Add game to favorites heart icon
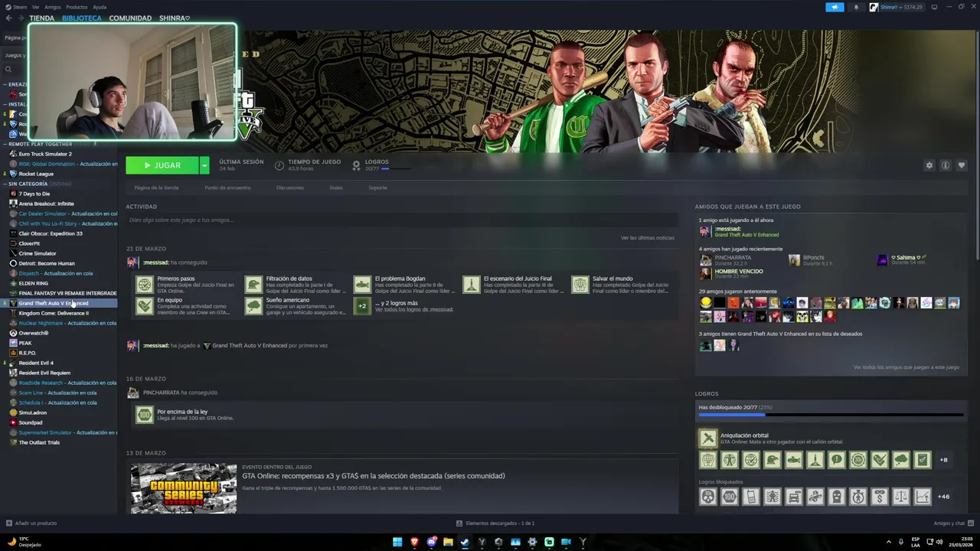 coord(962,165)
